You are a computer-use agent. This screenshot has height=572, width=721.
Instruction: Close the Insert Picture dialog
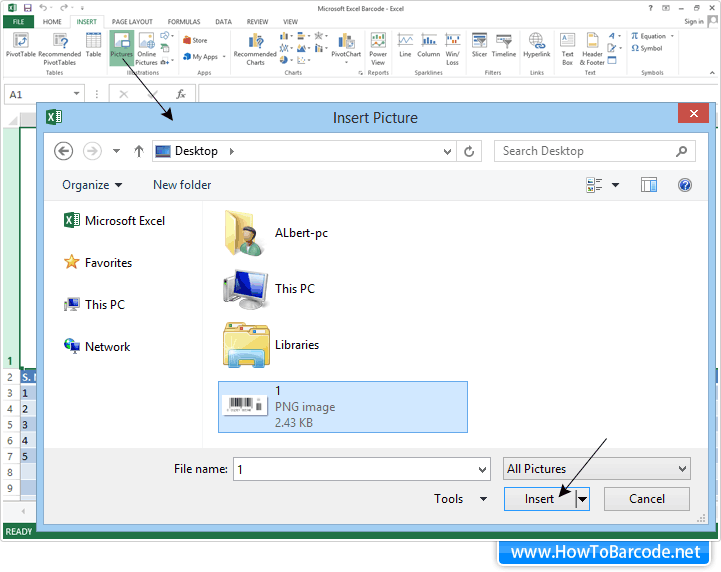(x=694, y=113)
